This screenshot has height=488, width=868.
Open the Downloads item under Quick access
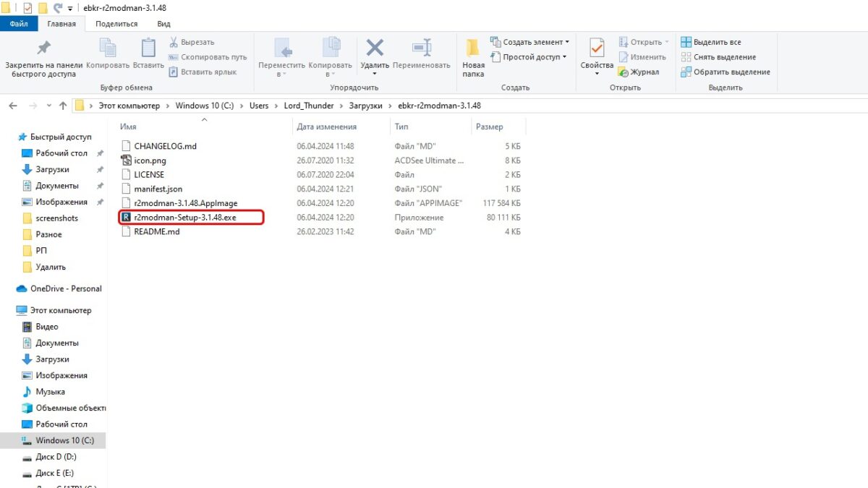point(52,169)
